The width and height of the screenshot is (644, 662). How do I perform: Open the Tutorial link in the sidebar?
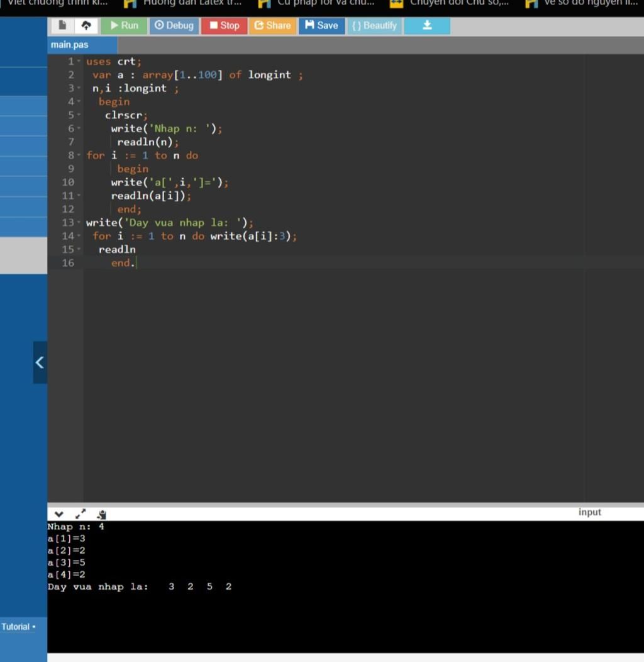(16, 627)
